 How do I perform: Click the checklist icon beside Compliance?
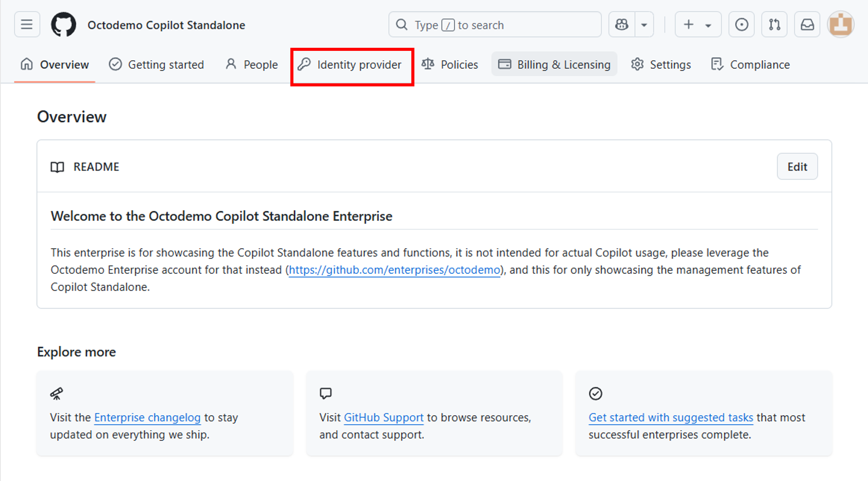tap(717, 64)
